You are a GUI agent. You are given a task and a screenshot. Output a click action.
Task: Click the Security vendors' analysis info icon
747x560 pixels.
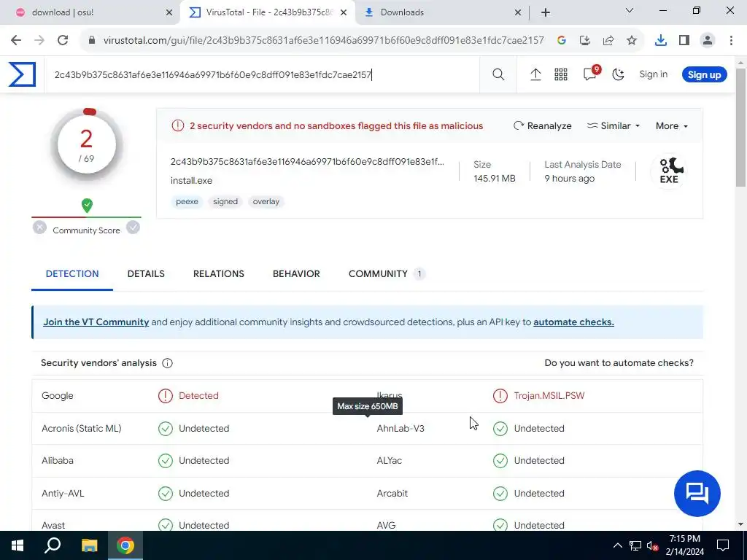167,363
